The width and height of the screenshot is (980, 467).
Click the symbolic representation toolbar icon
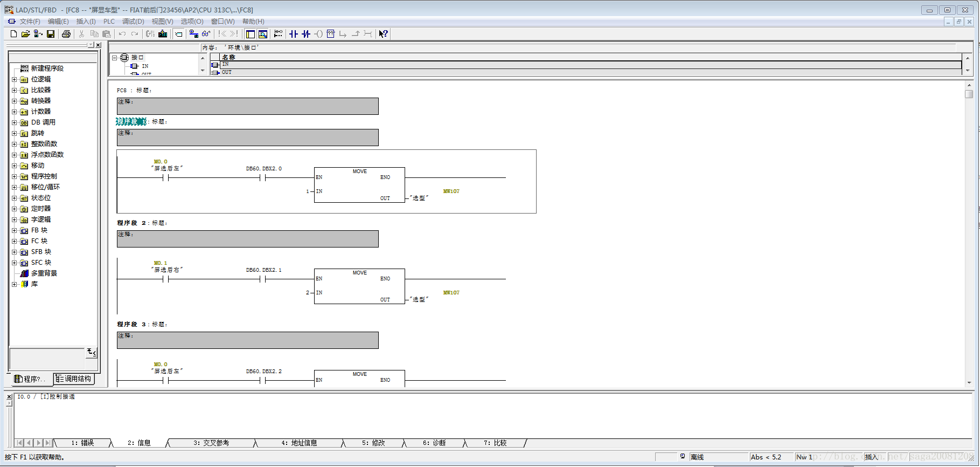pyautogui.click(x=178, y=34)
